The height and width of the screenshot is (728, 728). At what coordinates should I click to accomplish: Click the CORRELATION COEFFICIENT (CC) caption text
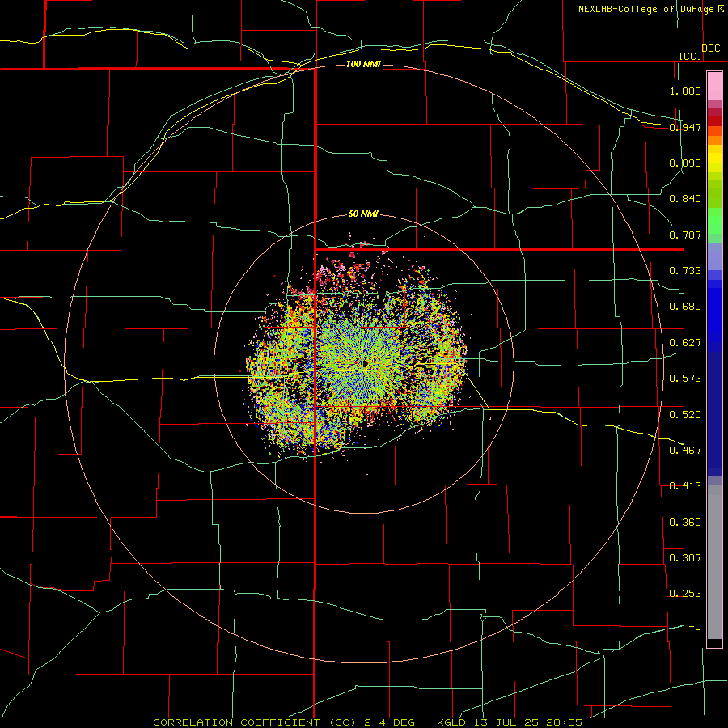[x=255, y=722]
